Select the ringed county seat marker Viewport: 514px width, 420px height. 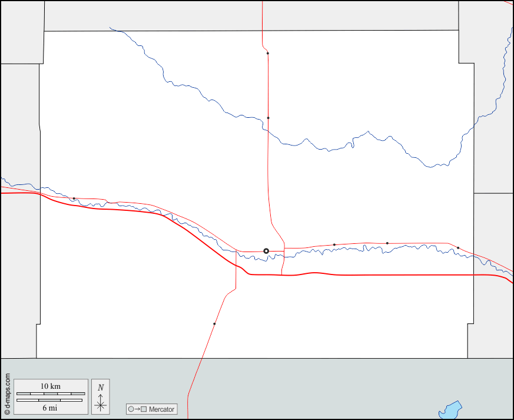[x=266, y=251]
